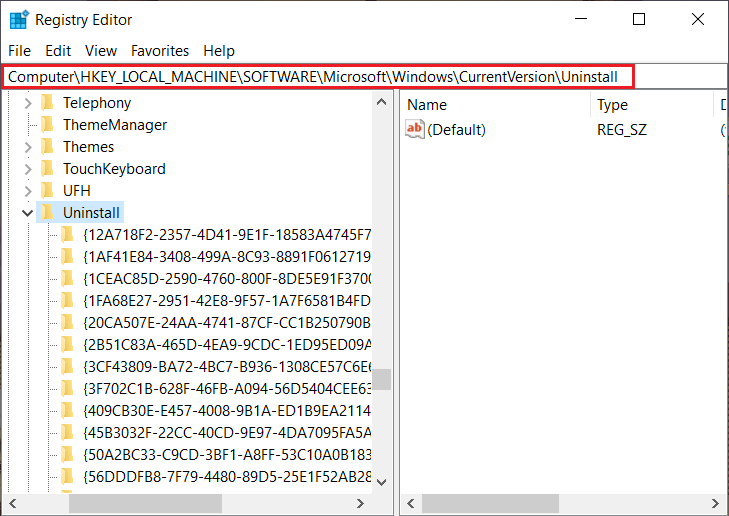The height and width of the screenshot is (516, 729).
Task: Open the Edit menu
Action: 58,51
